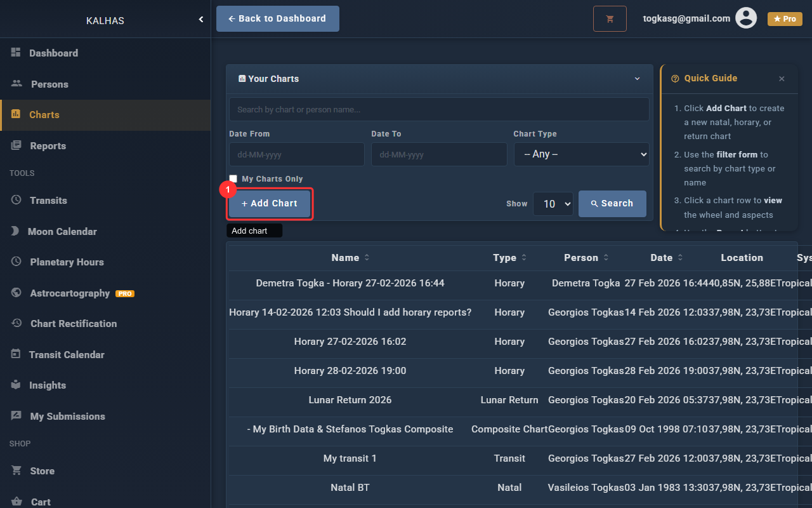812x508 pixels.
Task: Collapse the sidebar with the chevron arrow
Action: [x=201, y=20]
